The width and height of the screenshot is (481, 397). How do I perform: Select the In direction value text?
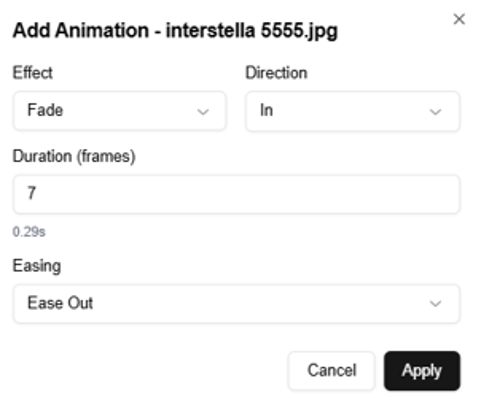267,110
